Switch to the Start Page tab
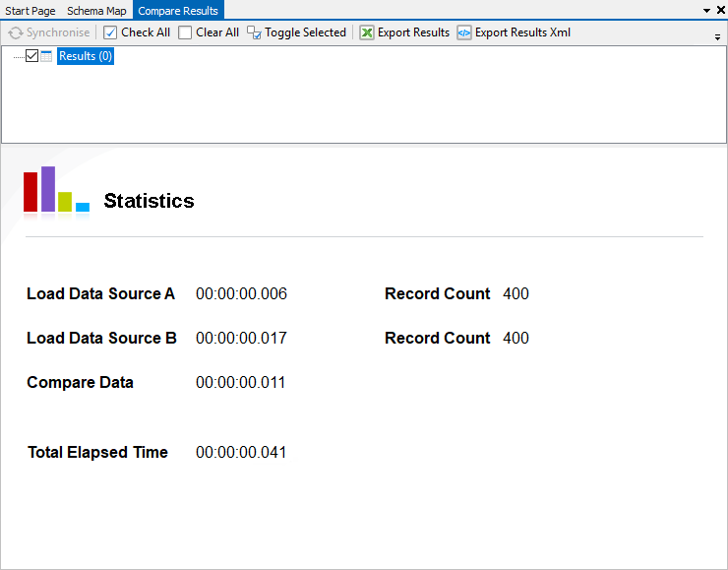728x570 pixels. (x=30, y=10)
